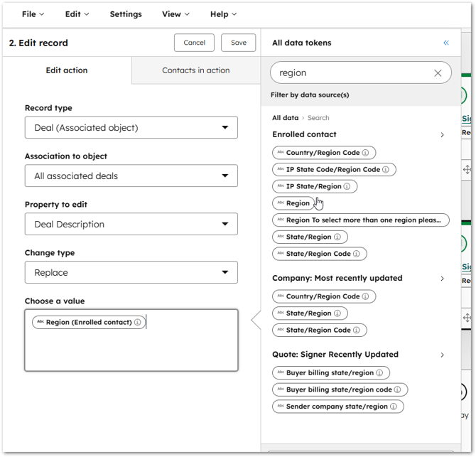
Task: Insert Company Country/Region Code token
Action: pyautogui.click(x=323, y=296)
